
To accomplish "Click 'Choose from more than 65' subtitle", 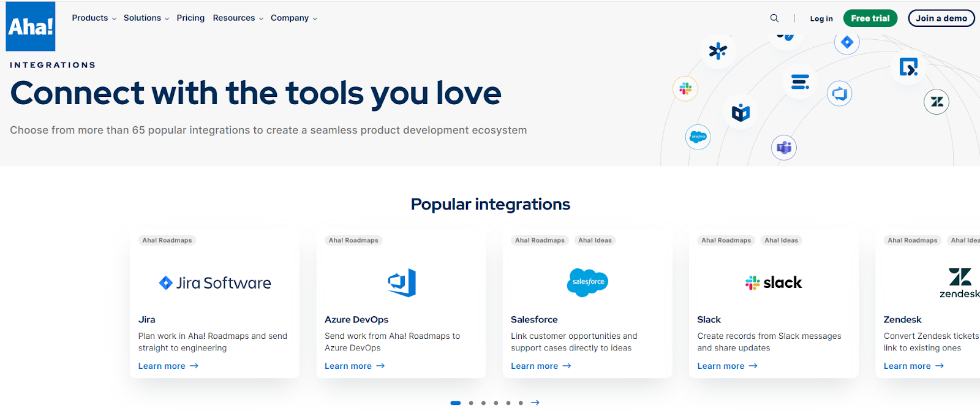I will pos(268,130).
